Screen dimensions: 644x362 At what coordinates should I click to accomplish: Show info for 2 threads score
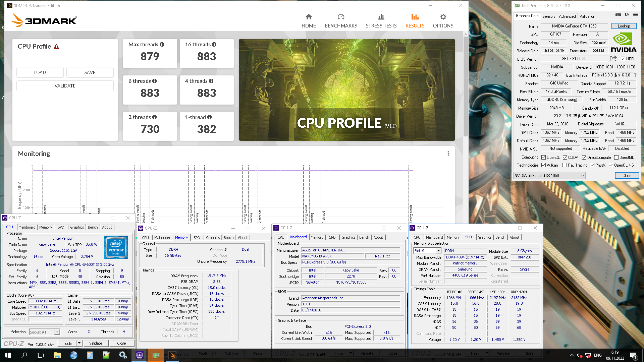pyautogui.click(x=155, y=117)
